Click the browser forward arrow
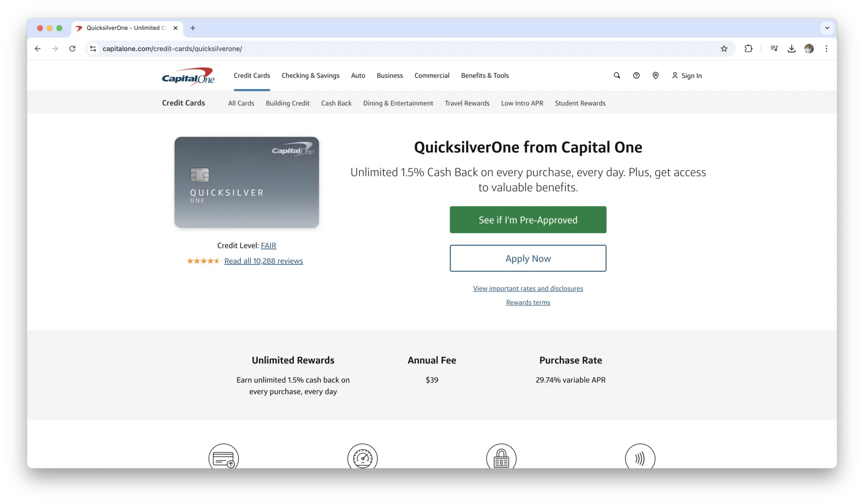Viewport: 864px width, 504px height. (x=55, y=49)
